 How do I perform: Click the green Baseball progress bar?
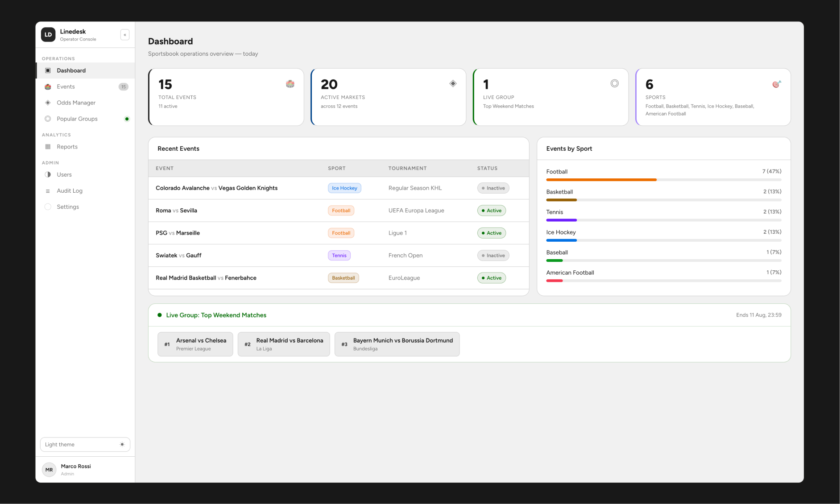(554, 260)
